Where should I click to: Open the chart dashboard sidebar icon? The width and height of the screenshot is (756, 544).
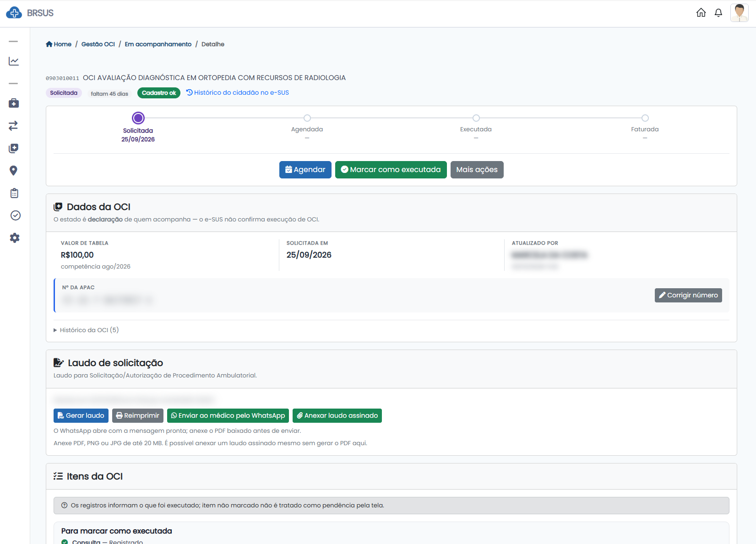pos(14,61)
